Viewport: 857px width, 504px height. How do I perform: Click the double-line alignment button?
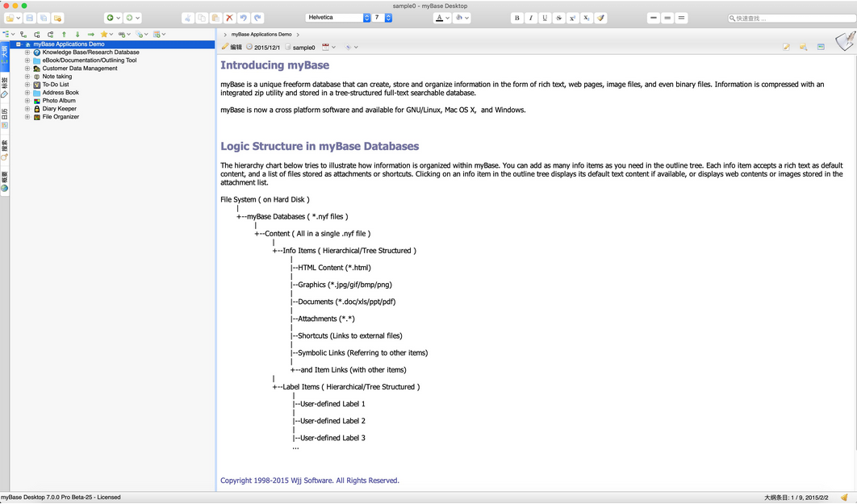coord(681,18)
